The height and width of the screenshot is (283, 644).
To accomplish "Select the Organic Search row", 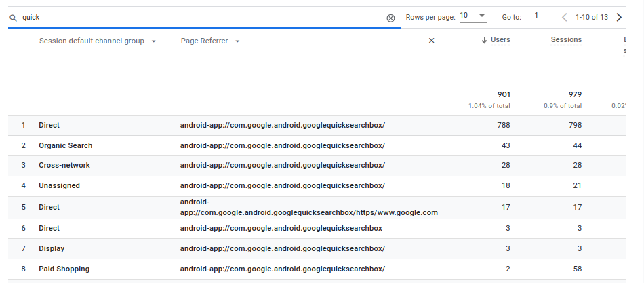I will [x=66, y=145].
